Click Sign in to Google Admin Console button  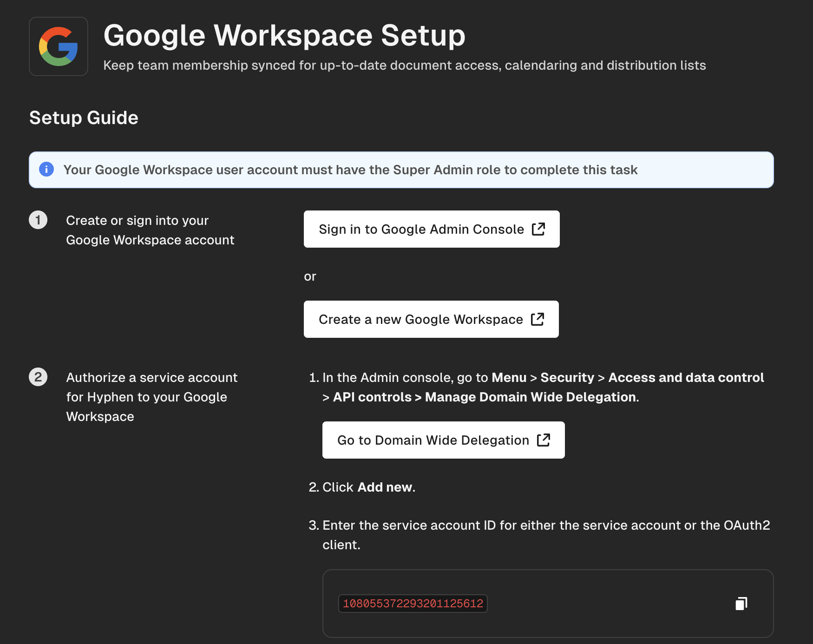click(432, 229)
